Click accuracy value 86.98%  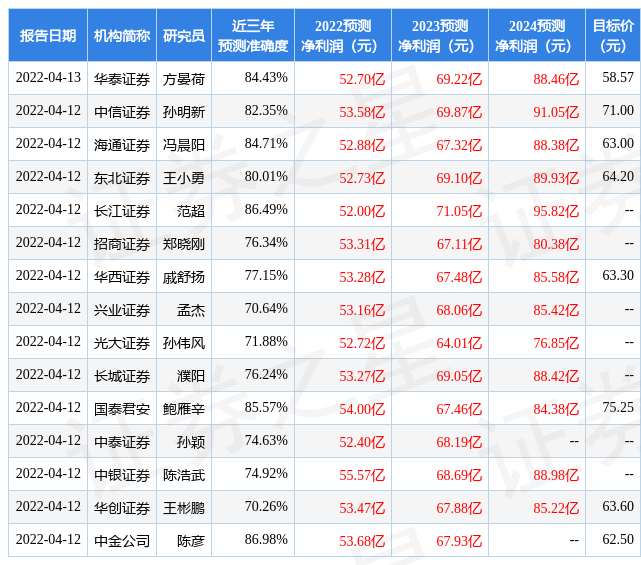click(266, 540)
